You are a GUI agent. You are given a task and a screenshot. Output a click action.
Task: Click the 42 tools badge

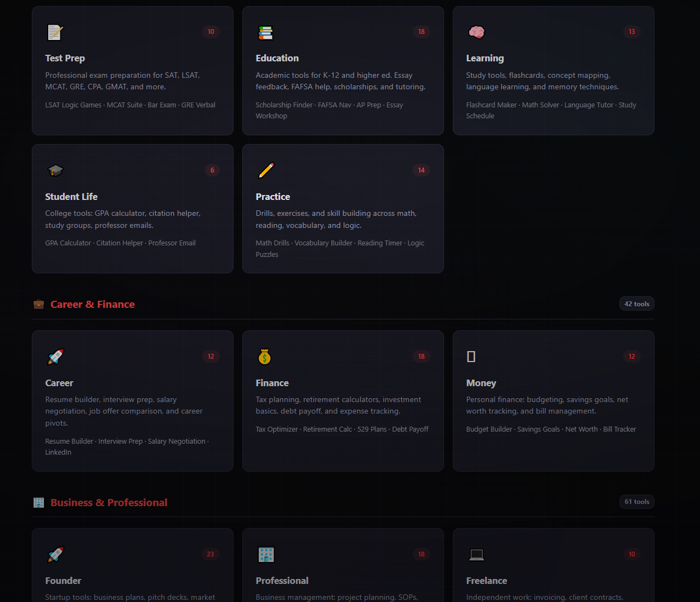pyautogui.click(x=636, y=303)
